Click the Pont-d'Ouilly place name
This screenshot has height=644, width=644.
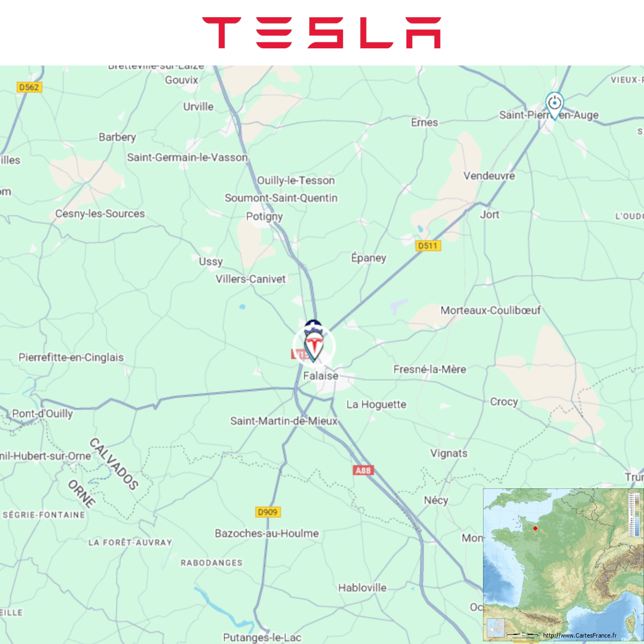(x=42, y=414)
